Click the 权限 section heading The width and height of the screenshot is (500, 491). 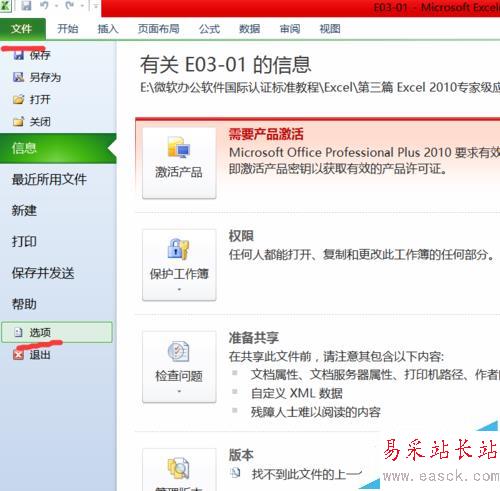pos(241,236)
